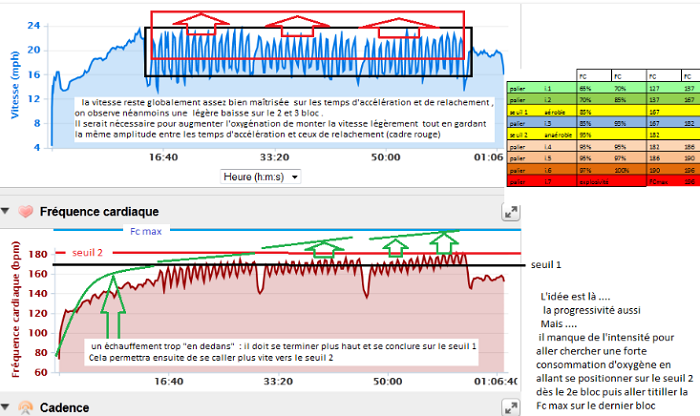Collapse the Fréquence cardiaque section triangle
Image resolution: width=700 pixels, height=416 pixels.
tap(8, 211)
